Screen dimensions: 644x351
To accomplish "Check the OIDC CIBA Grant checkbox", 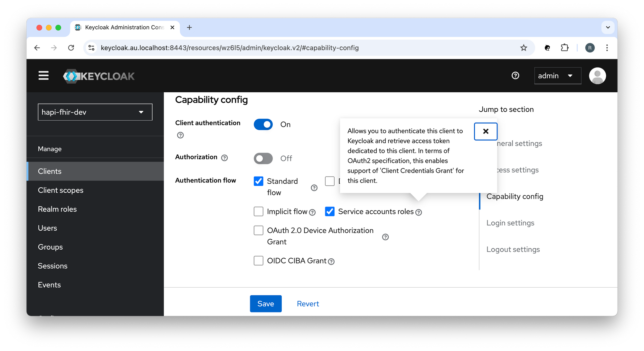I will [x=259, y=261].
